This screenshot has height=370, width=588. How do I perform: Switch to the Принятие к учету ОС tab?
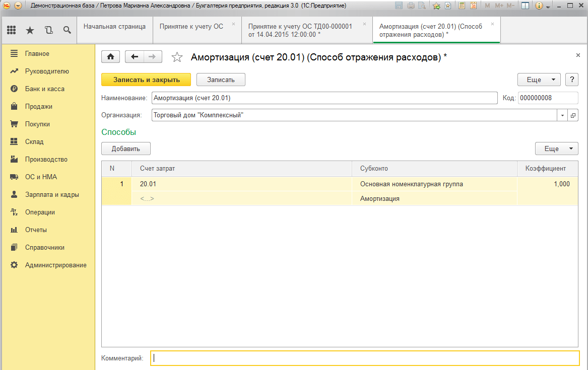(191, 26)
